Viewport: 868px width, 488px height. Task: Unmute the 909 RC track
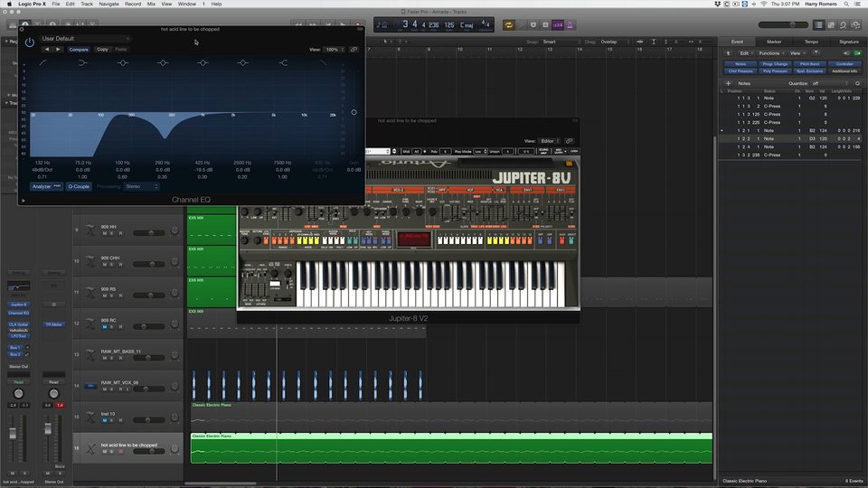[104, 327]
